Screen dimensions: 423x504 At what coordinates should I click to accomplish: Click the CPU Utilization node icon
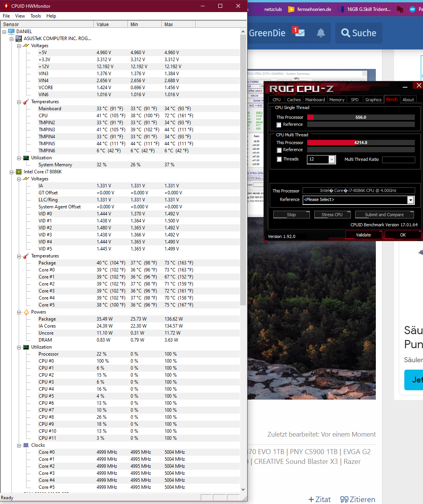pyautogui.click(x=26, y=347)
